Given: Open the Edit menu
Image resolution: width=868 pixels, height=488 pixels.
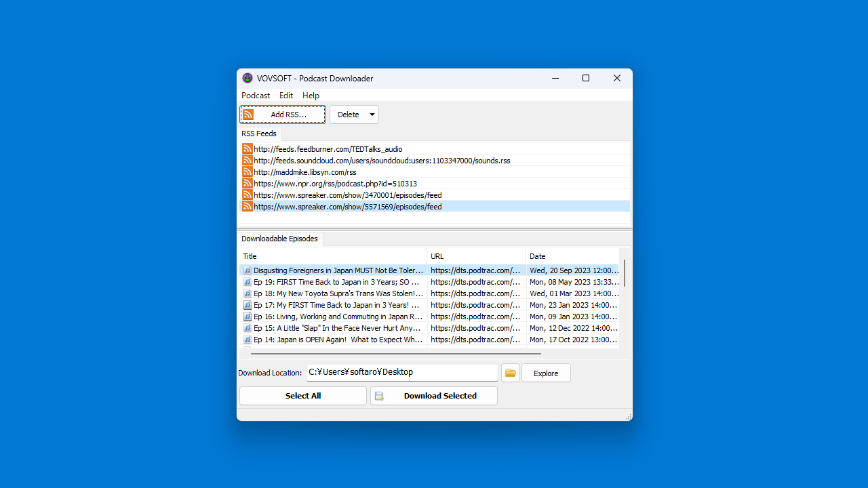Looking at the screenshot, I should click(286, 96).
